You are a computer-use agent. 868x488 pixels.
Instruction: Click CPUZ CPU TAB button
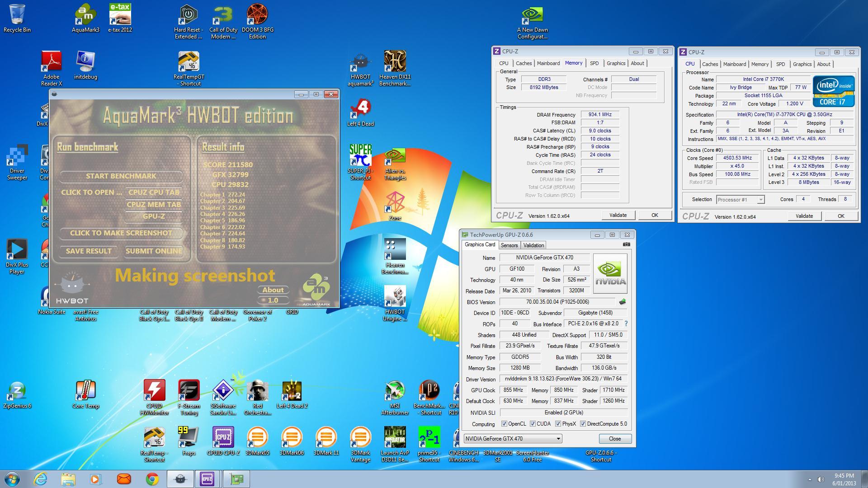click(154, 192)
